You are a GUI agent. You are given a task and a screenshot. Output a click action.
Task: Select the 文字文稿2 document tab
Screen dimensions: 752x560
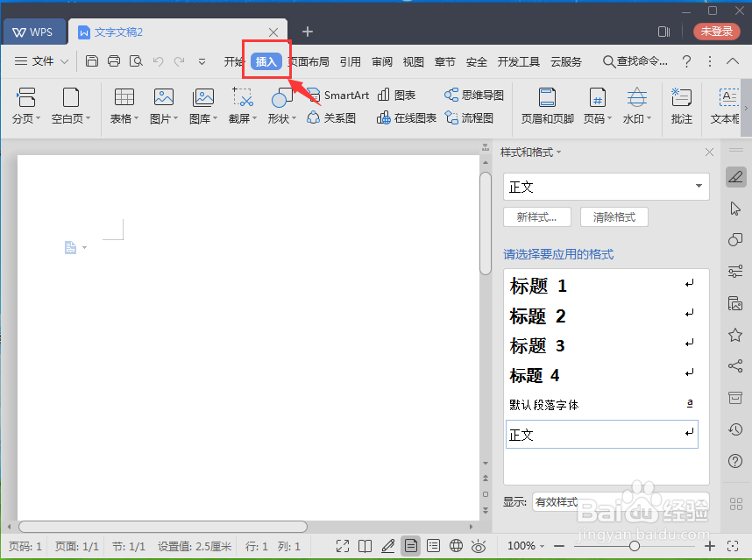pyautogui.click(x=177, y=32)
